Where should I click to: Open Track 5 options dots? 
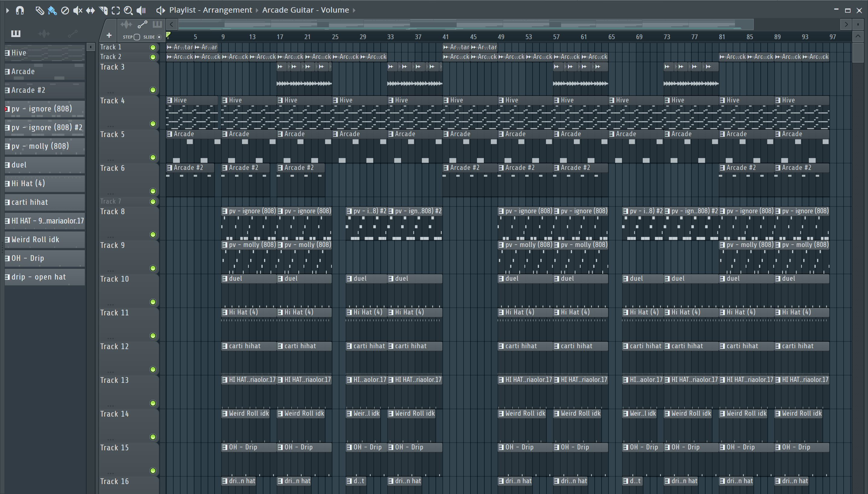coord(110,160)
